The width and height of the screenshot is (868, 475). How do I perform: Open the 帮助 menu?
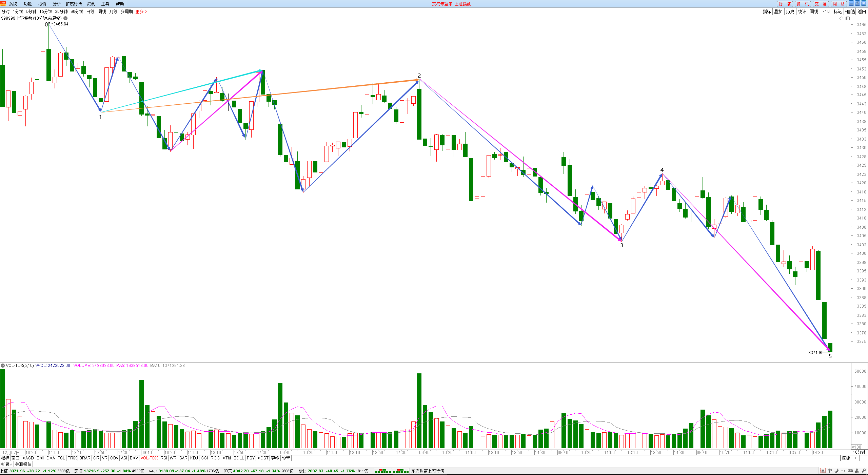point(120,4)
